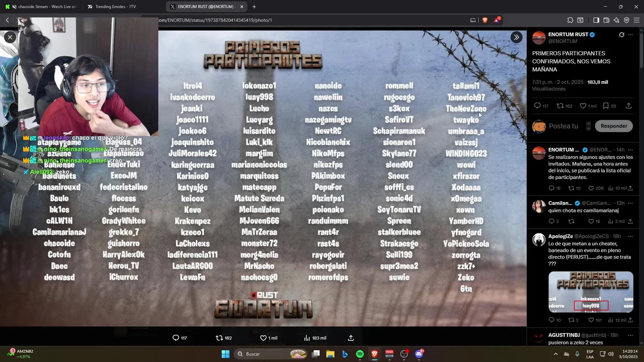Screen dimensions: 644x362
Task: Open File Explorer from the taskbar
Action: point(331,354)
